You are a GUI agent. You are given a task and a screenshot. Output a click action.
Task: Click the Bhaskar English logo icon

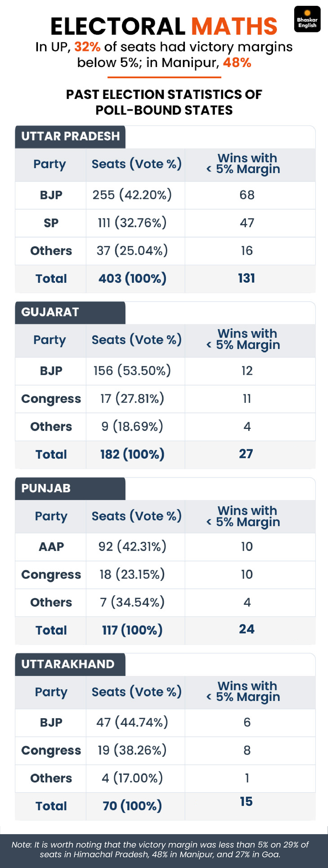(x=307, y=19)
